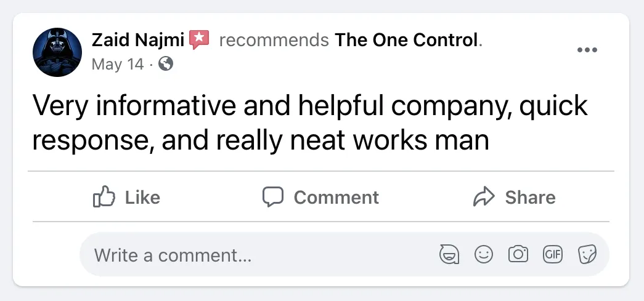Open the sticker picker icon
The image size is (644, 301).
point(587,254)
